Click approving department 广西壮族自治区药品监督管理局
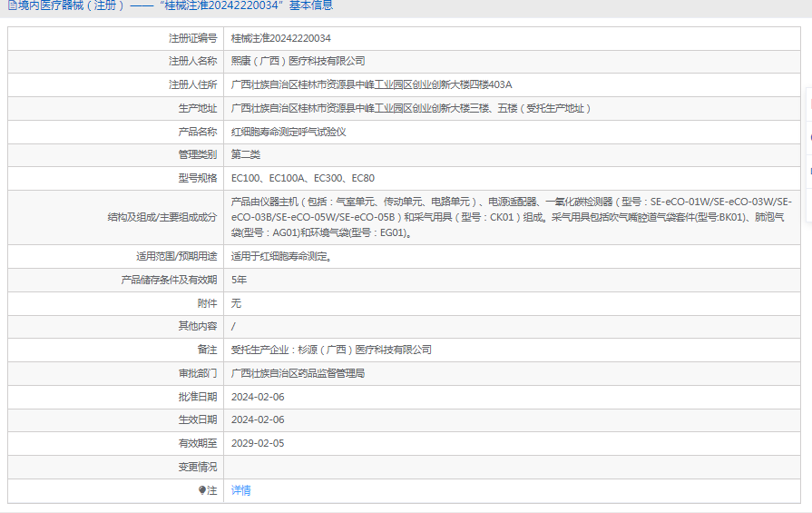This screenshot has width=812, height=513. pyautogui.click(x=298, y=373)
